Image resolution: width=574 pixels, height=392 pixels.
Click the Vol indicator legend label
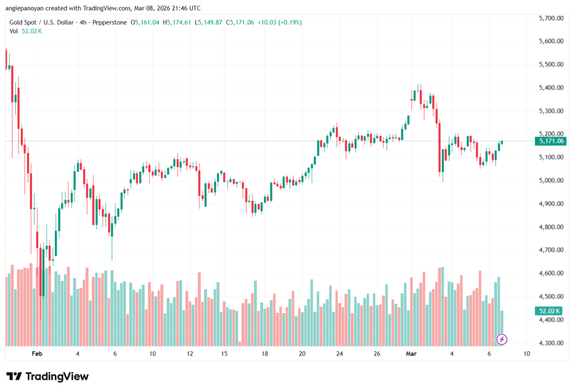(13, 31)
